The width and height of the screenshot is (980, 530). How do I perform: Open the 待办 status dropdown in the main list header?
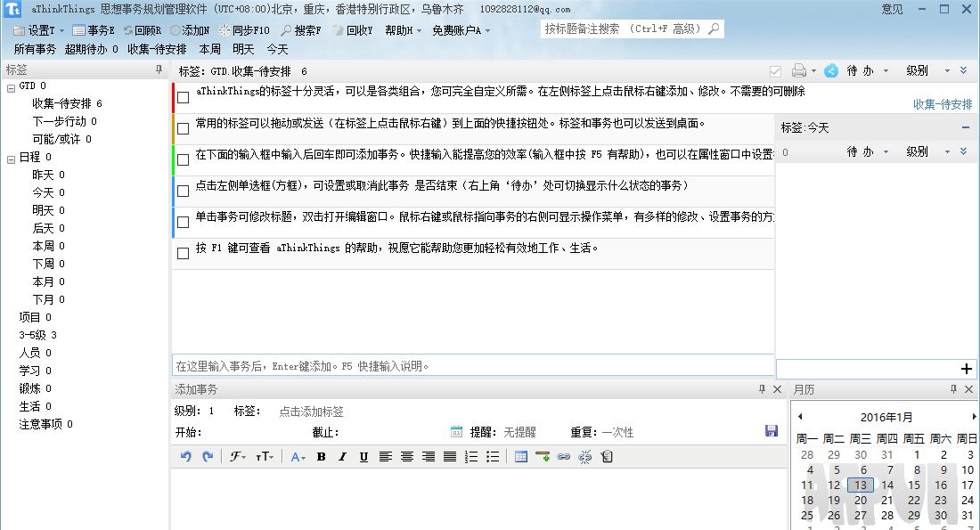pyautogui.click(x=868, y=71)
